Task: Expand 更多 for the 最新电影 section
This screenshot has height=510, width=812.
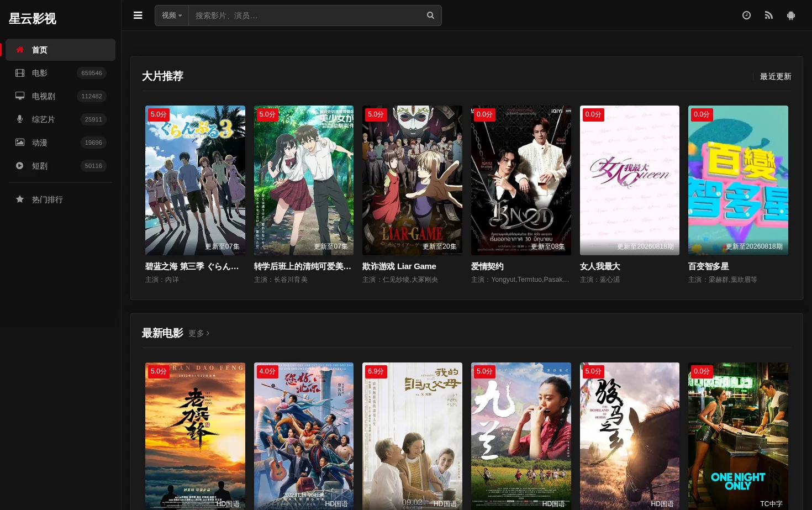Action: coord(199,333)
